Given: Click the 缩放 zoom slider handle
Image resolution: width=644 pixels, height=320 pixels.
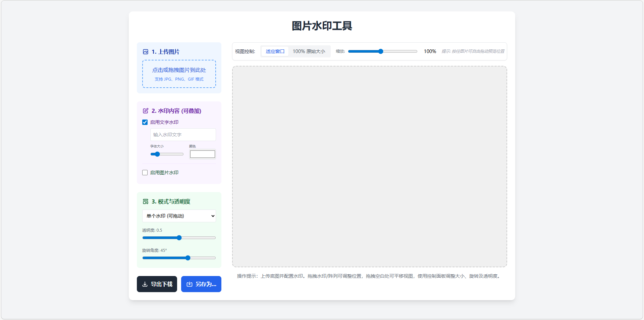Looking at the screenshot, I should (x=380, y=51).
